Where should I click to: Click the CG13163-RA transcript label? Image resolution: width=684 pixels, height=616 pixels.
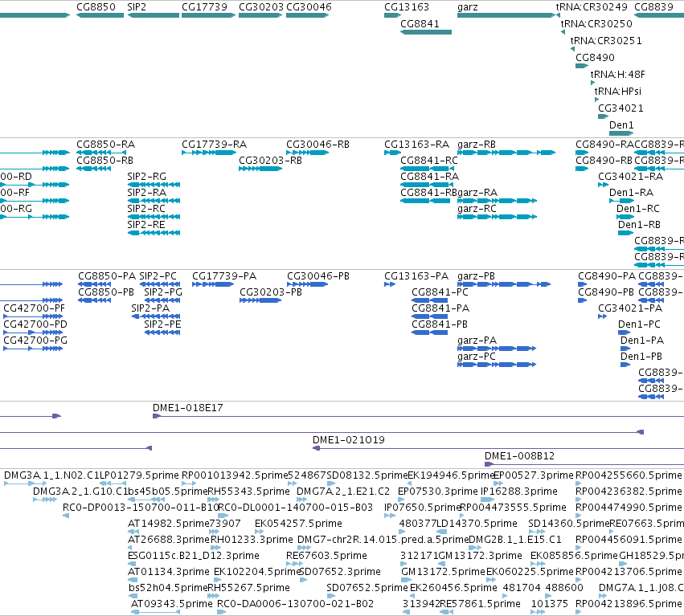pyautogui.click(x=416, y=145)
